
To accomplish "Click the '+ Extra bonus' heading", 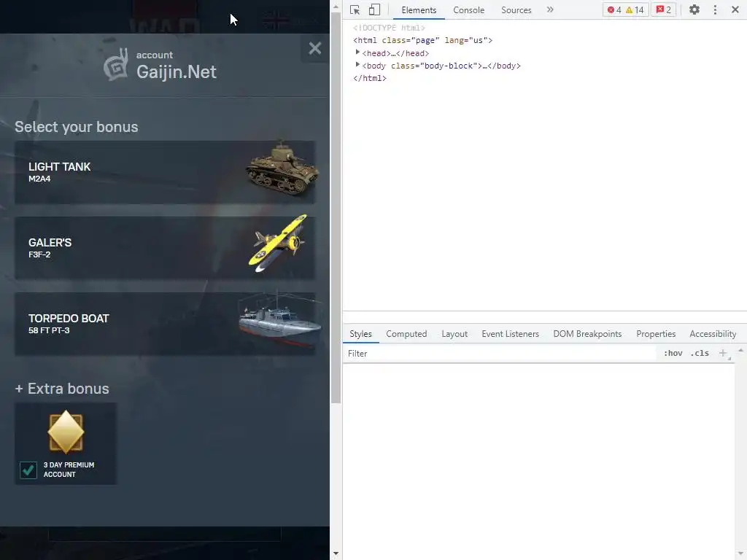I will pyautogui.click(x=62, y=389).
